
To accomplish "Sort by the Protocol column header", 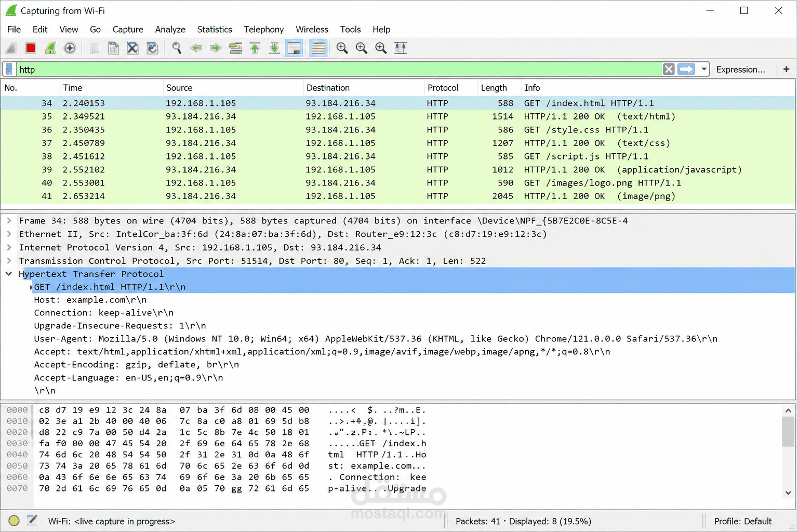I will click(451, 88).
